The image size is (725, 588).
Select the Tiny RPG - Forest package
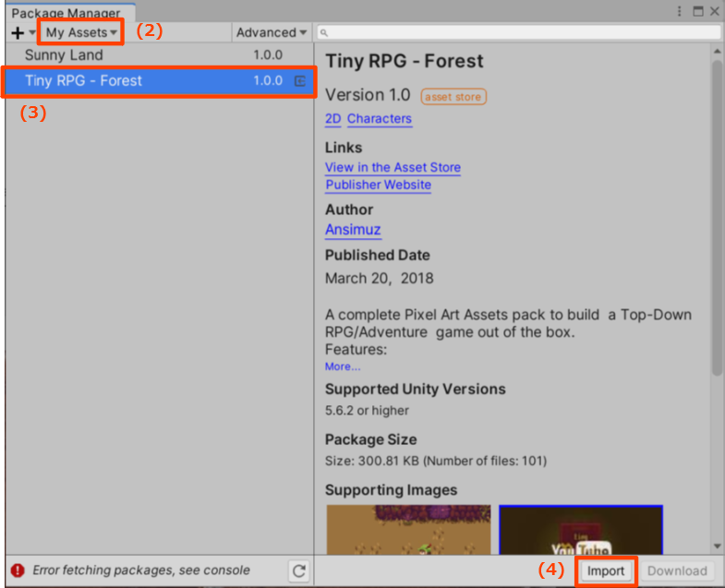click(160, 81)
